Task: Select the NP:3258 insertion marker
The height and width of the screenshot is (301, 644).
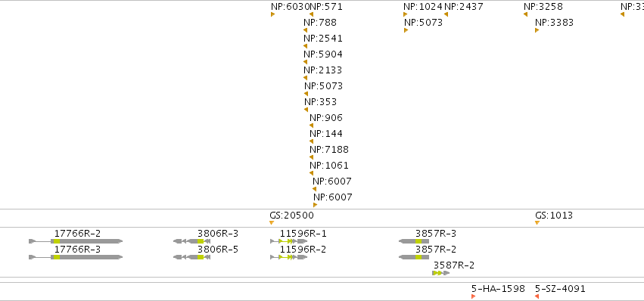Action: tap(525, 15)
